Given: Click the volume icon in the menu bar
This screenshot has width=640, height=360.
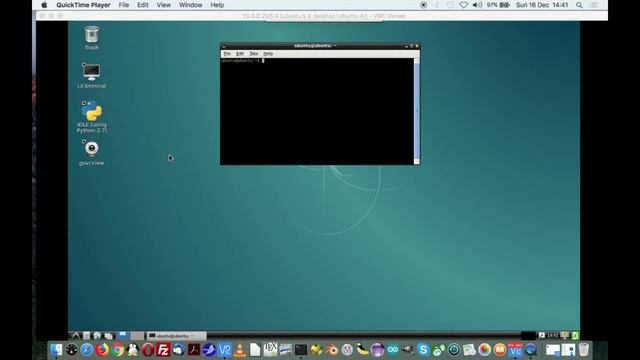Looking at the screenshot, I should point(477,5).
